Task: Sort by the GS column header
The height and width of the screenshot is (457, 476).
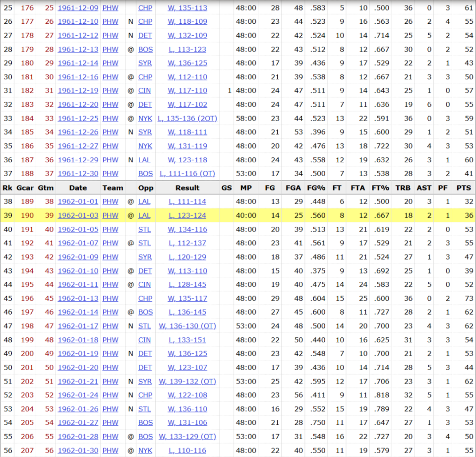Action: point(227,188)
